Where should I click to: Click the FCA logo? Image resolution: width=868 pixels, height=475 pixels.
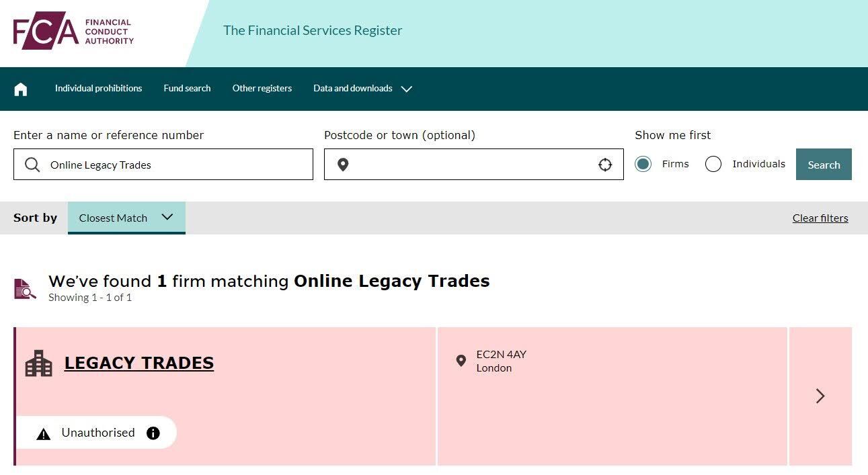[73, 31]
